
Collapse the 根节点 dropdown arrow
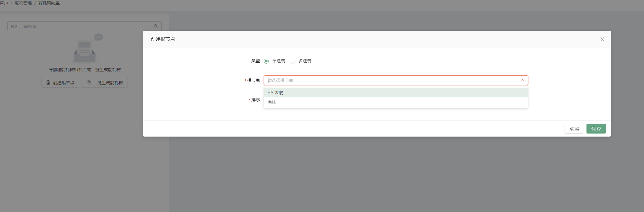tap(522, 80)
